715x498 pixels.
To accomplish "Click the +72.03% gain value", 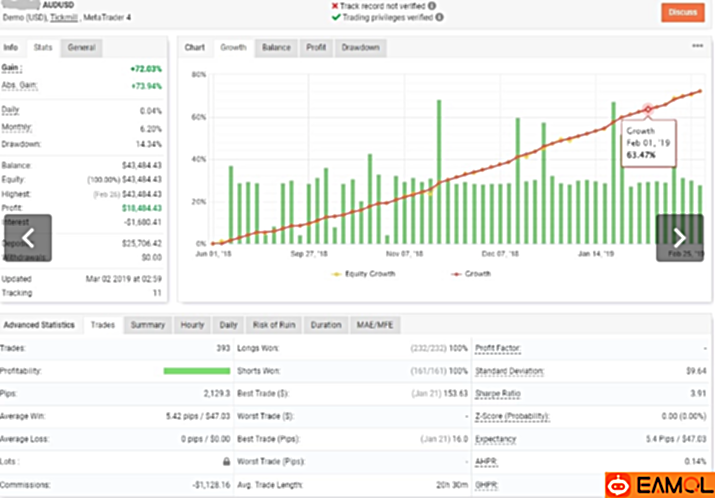I will pyautogui.click(x=146, y=69).
